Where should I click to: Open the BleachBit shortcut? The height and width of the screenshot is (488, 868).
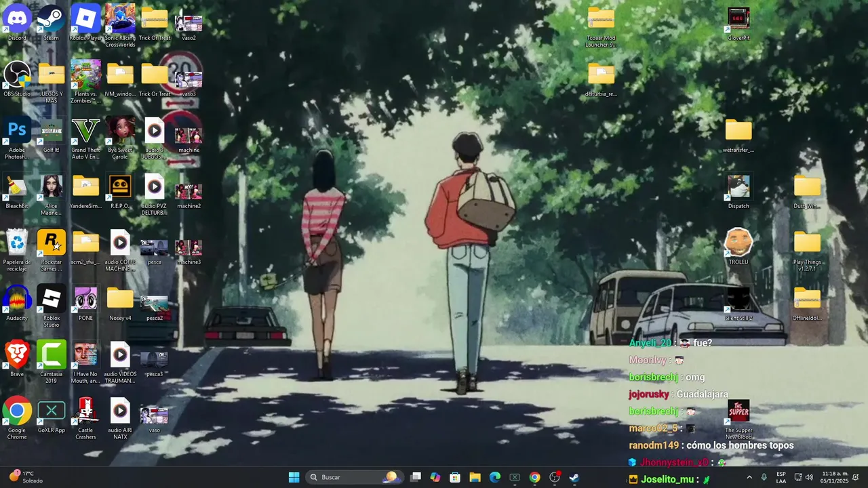coord(17,190)
